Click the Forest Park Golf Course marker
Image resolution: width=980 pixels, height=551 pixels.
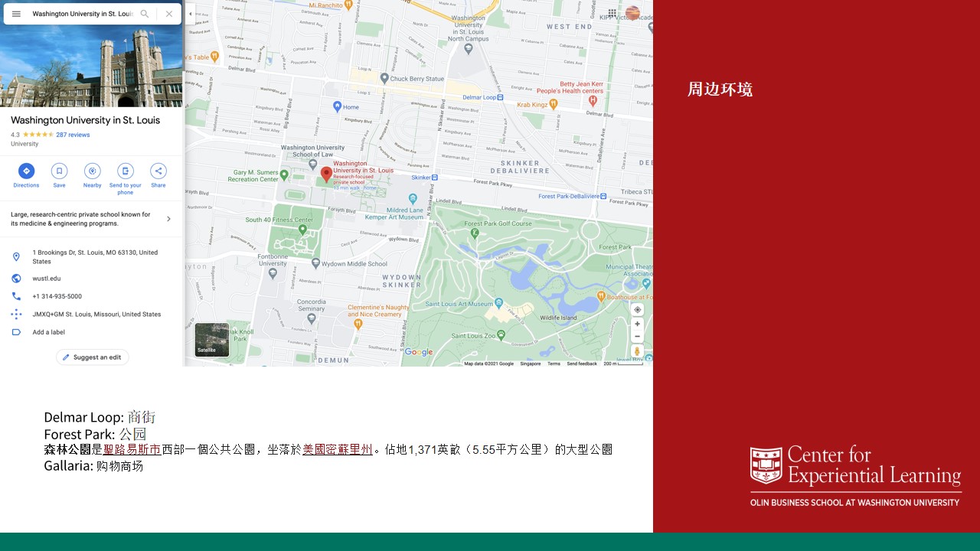475,233
